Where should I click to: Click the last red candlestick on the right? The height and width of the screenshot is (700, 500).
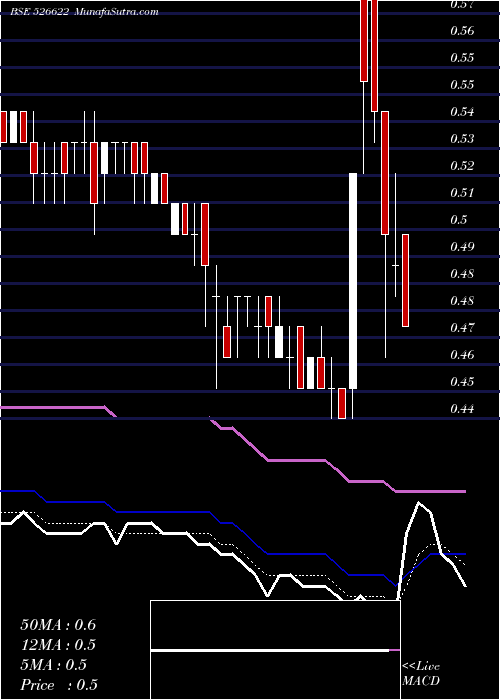pos(405,280)
